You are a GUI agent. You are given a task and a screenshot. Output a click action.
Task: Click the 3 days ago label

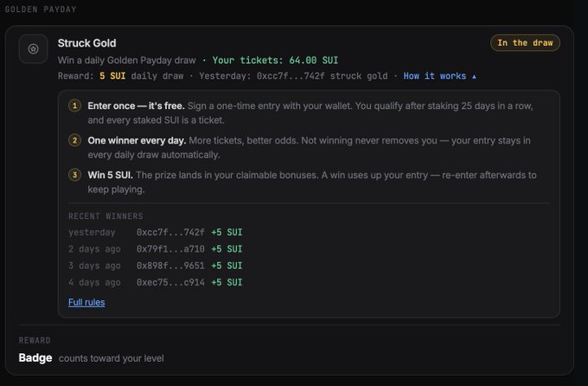coord(94,266)
